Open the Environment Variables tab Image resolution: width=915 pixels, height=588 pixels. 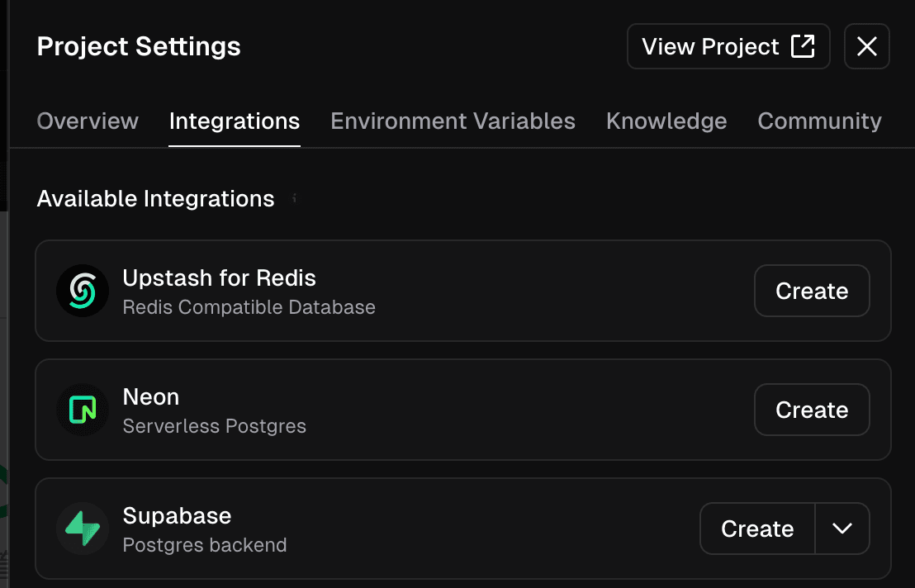click(453, 121)
